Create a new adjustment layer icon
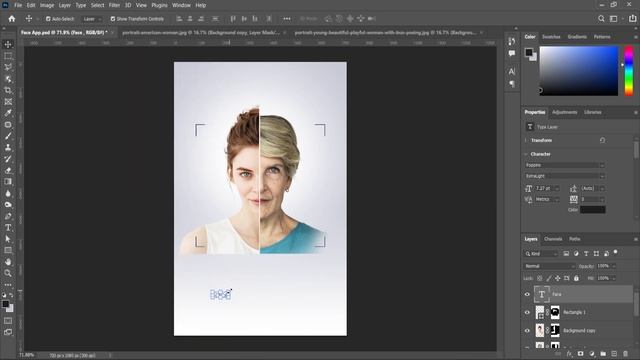This screenshot has width=640, height=360. point(592,353)
